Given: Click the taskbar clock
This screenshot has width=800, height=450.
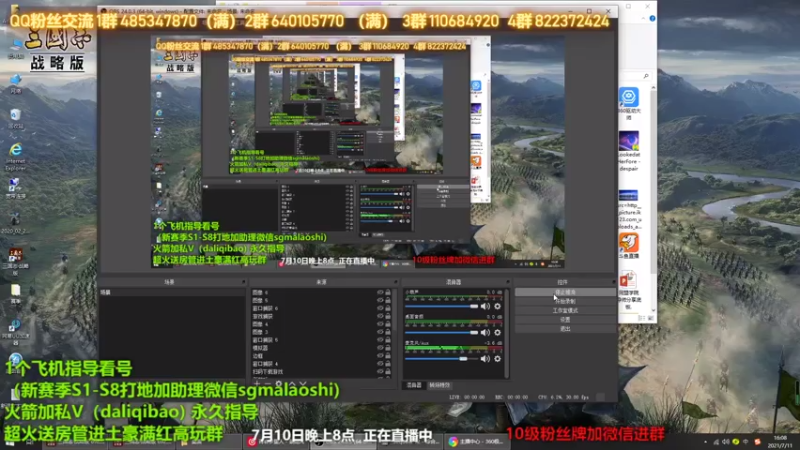Looking at the screenshot, I should 780,441.
